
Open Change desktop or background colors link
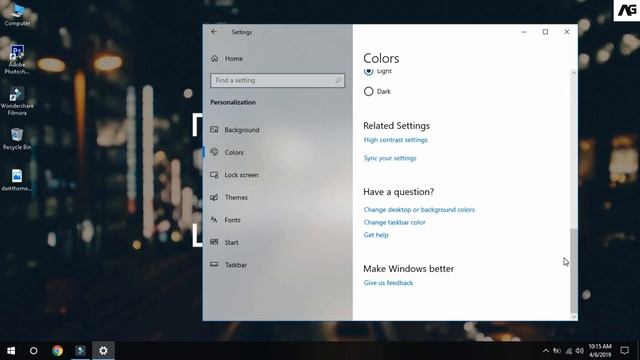pos(419,210)
